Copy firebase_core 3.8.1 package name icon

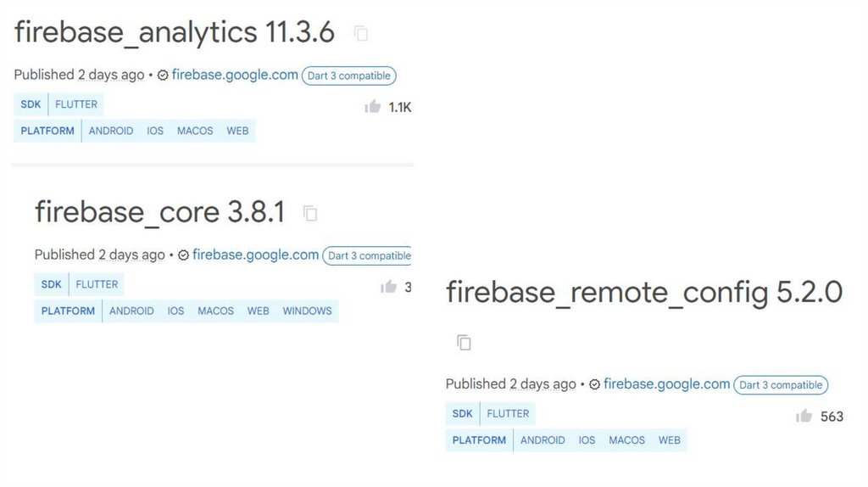(x=311, y=214)
